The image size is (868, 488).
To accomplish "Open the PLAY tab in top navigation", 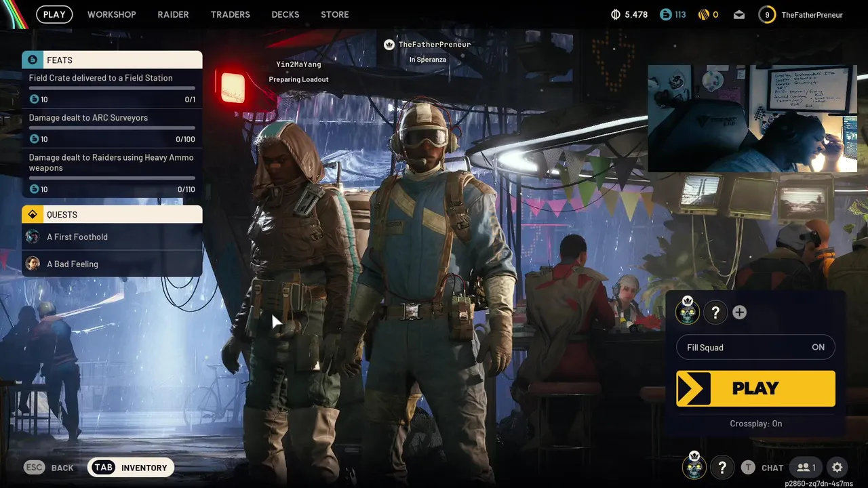I will (x=54, y=14).
